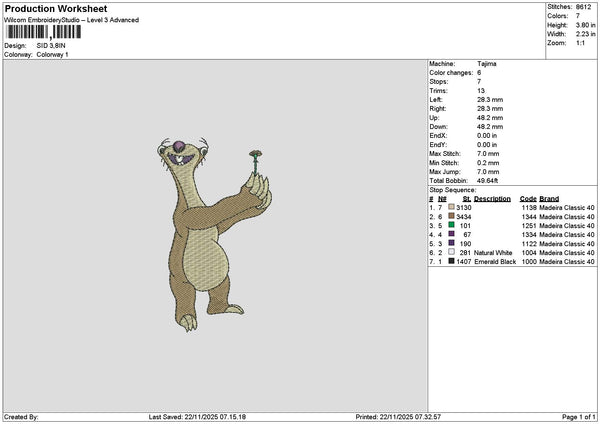Select the Colorway 1 value
Image resolution: width=600 pixels, height=424 pixels.
[x=53, y=54]
